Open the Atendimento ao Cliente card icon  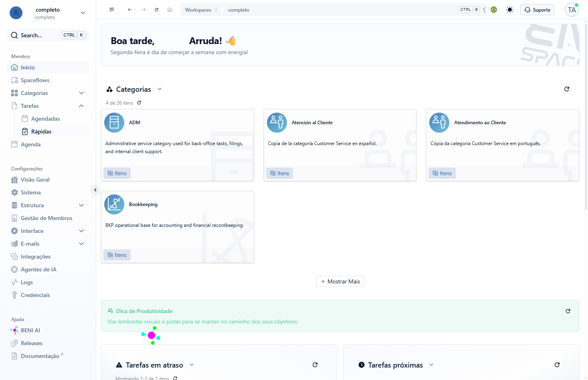(439, 123)
